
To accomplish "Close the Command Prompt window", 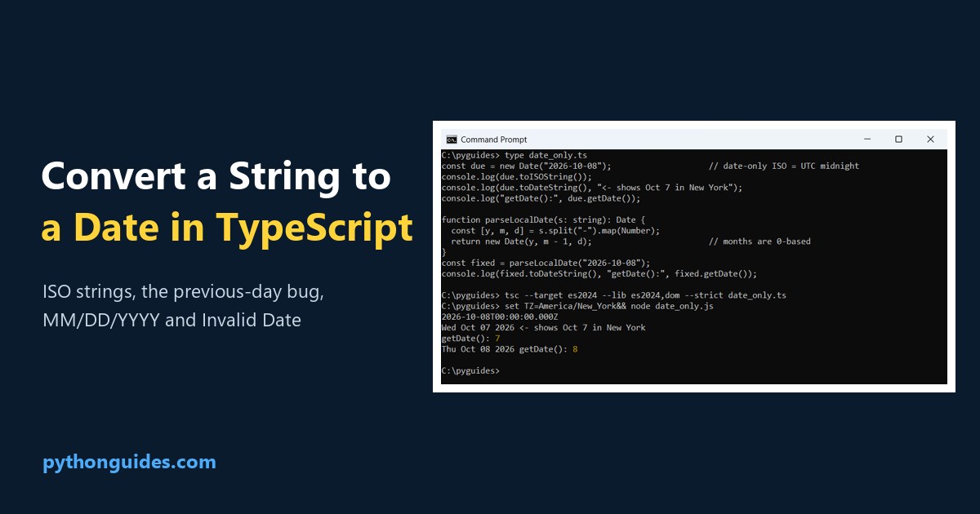I will coord(930,140).
